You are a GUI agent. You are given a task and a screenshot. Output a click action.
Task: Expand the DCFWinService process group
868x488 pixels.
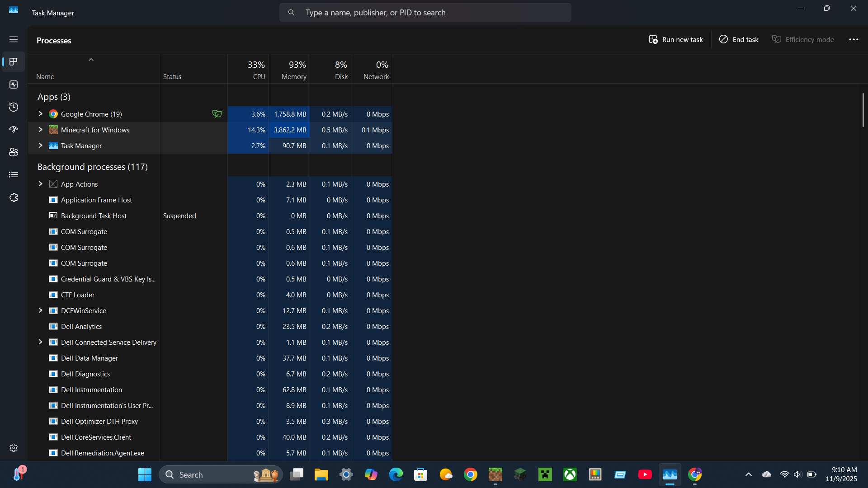(40, 310)
